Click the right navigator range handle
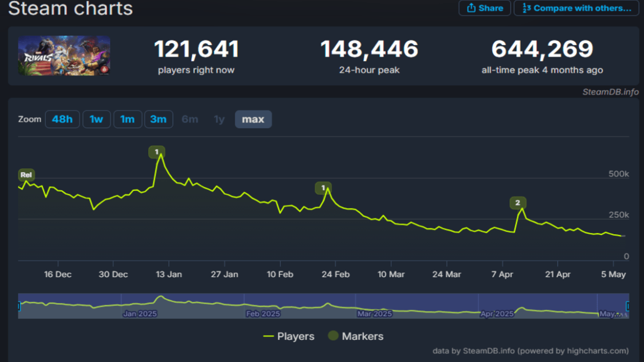The image size is (644, 362). (x=627, y=306)
